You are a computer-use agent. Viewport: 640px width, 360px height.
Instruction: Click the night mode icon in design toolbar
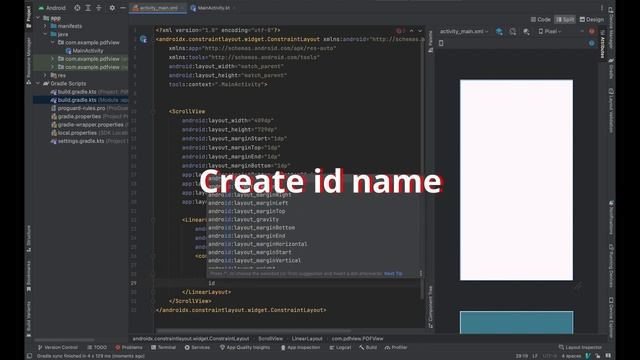[x=526, y=31]
